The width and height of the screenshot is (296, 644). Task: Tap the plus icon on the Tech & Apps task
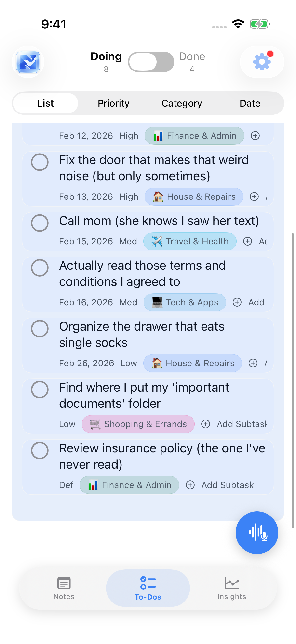[237, 302]
